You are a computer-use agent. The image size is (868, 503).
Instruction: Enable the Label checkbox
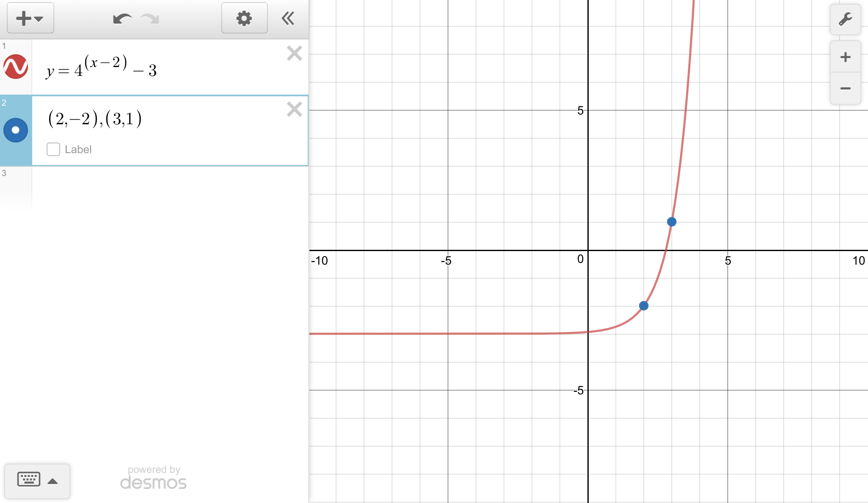tap(53, 149)
